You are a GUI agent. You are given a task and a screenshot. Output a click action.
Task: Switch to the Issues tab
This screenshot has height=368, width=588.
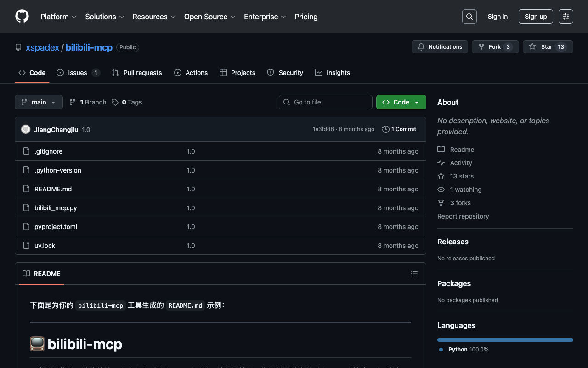[x=78, y=73]
